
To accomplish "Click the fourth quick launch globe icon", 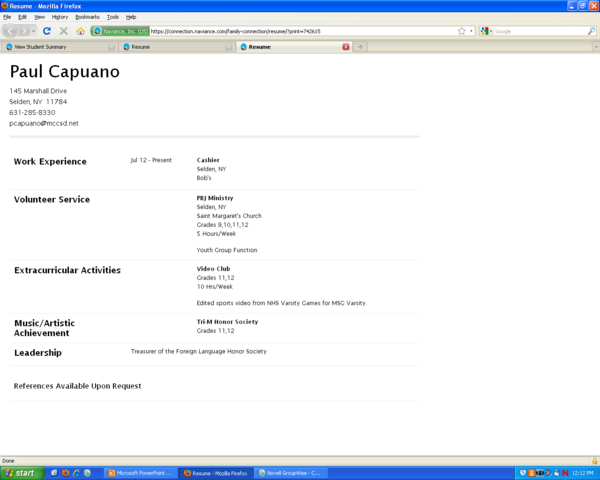I will point(88,473).
